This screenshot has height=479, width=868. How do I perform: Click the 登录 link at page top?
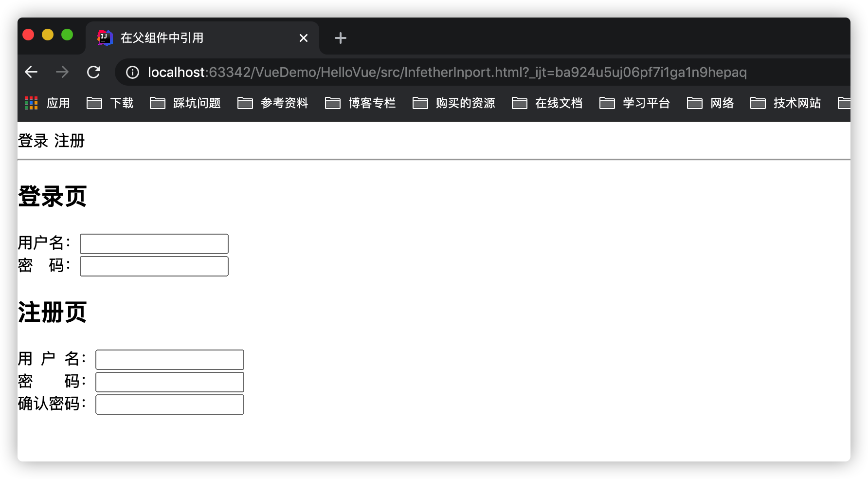point(33,141)
